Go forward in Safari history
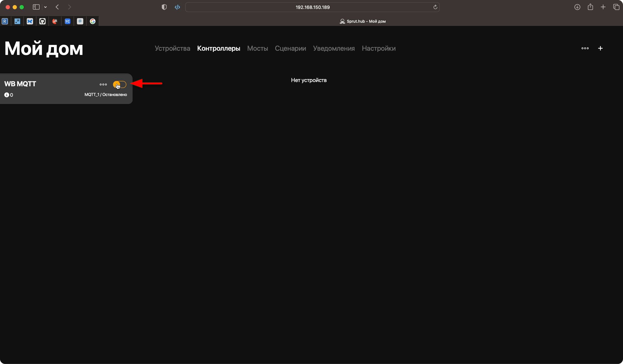This screenshot has height=364, width=623. pos(70,7)
